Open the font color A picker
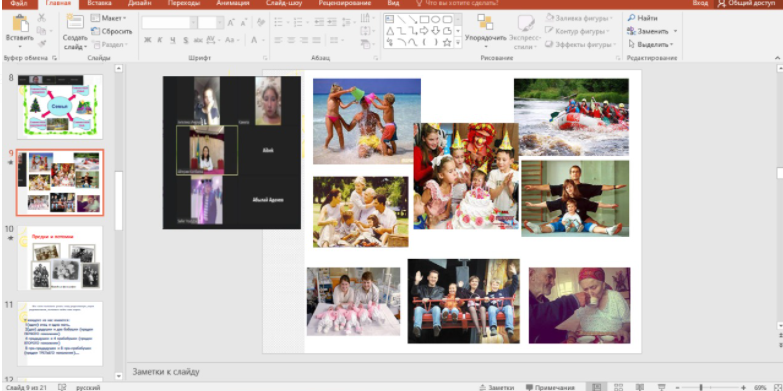783x391 pixels. (x=254, y=40)
